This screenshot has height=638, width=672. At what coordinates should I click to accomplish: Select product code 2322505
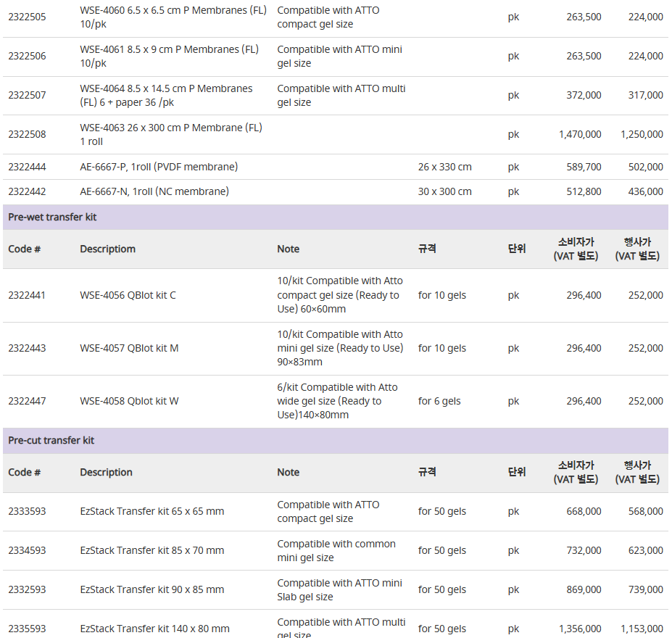click(27, 17)
